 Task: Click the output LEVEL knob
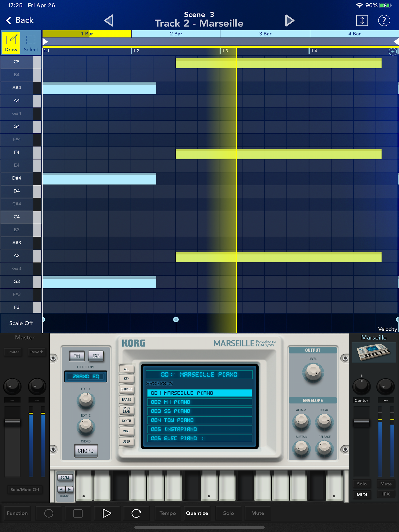tap(313, 373)
